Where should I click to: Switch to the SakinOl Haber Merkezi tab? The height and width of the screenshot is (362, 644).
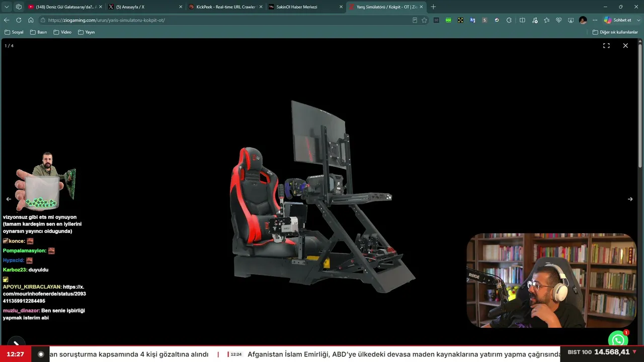click(305, 7)
